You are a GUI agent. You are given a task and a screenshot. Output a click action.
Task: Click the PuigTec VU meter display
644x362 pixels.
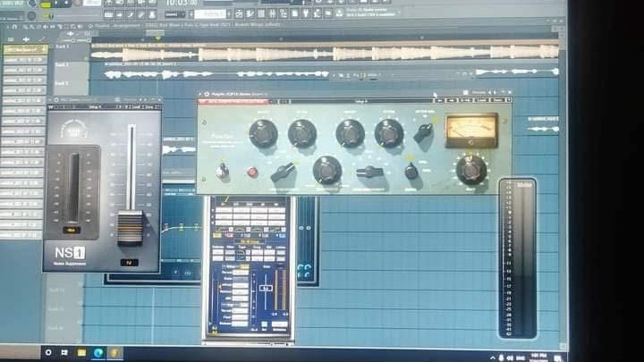pos(471,130)
